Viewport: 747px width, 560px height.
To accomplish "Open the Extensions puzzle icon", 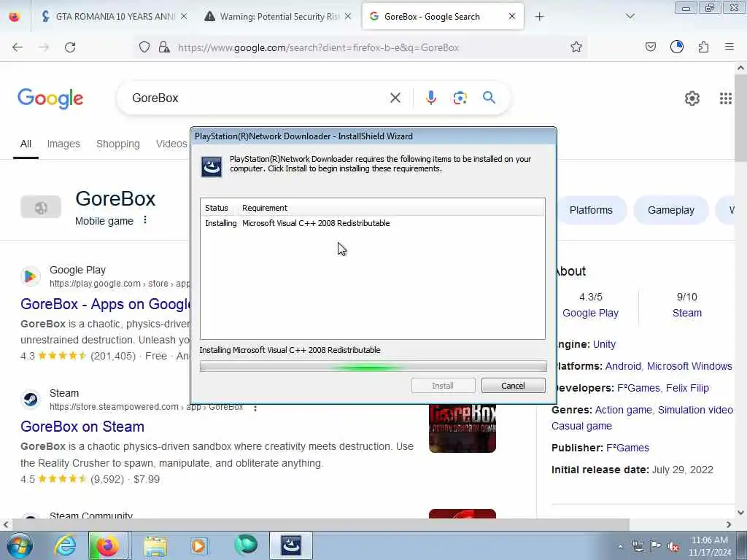I will 703,47.
